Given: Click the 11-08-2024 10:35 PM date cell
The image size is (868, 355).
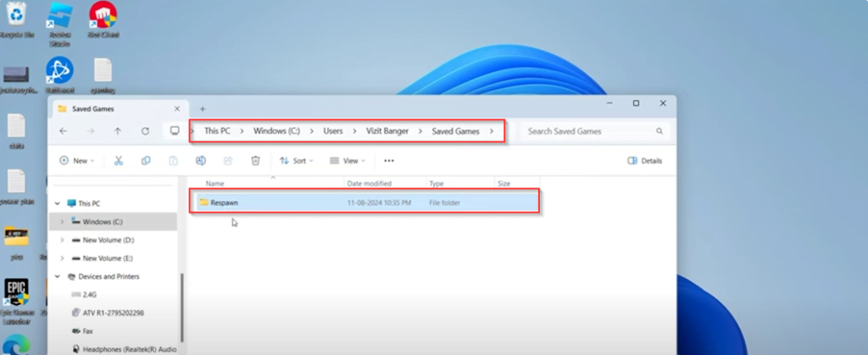Looking at the screenshot, I should (379, 203).
